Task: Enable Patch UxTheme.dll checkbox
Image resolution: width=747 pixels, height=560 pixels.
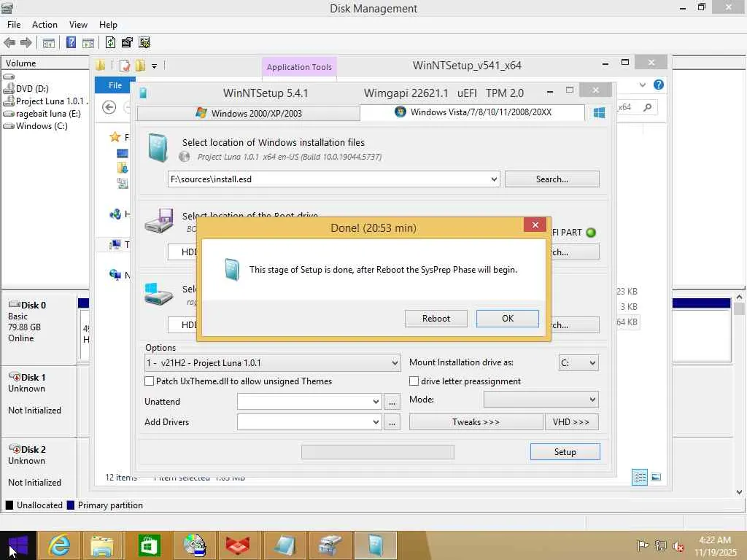Action: [x=149, y=381]
